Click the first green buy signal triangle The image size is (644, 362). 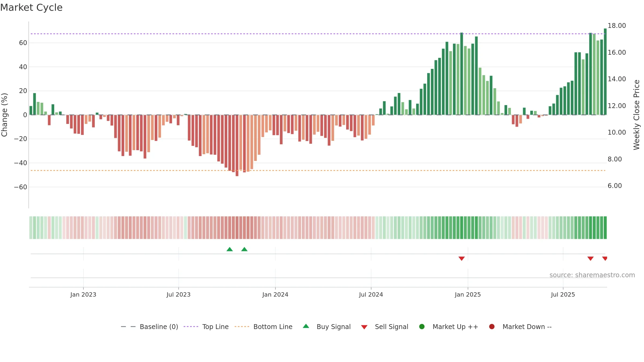tap(230, 249)
